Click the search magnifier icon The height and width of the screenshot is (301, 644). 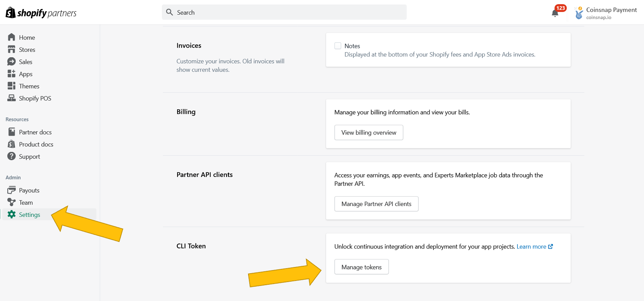(x=169, y=12)
